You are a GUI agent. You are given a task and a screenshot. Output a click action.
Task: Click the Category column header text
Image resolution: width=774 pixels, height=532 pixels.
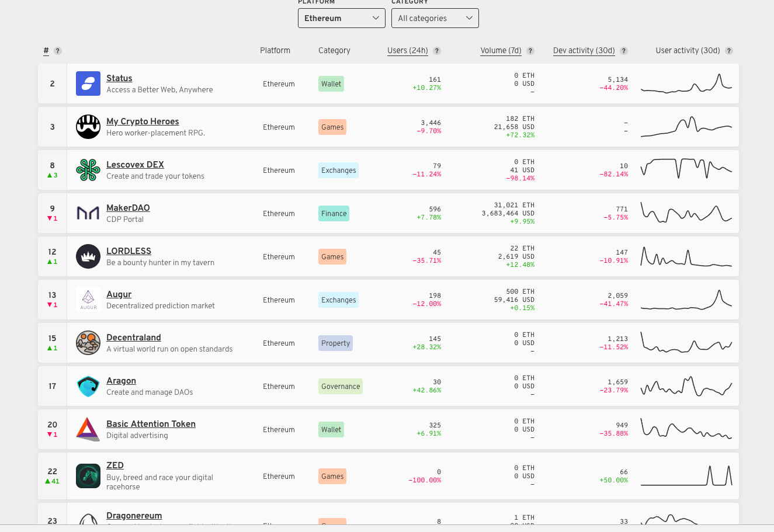[334, 51]
